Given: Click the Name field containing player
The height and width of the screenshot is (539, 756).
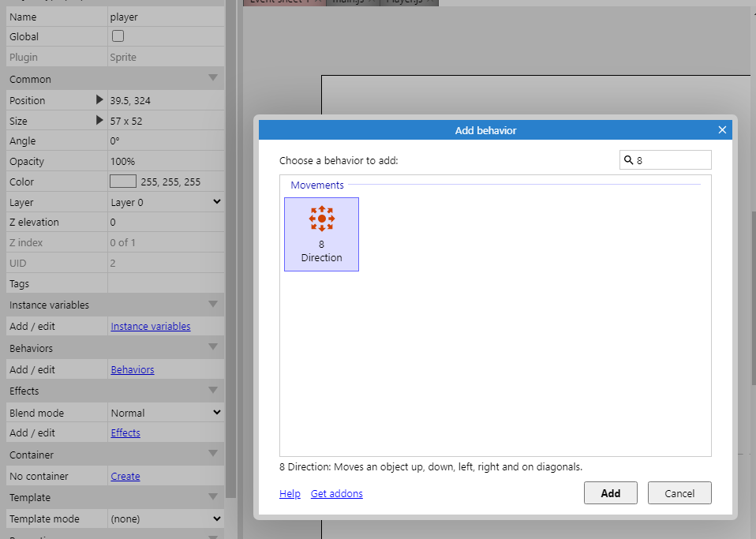Looking at the screenshot, I should coord(165,17).
